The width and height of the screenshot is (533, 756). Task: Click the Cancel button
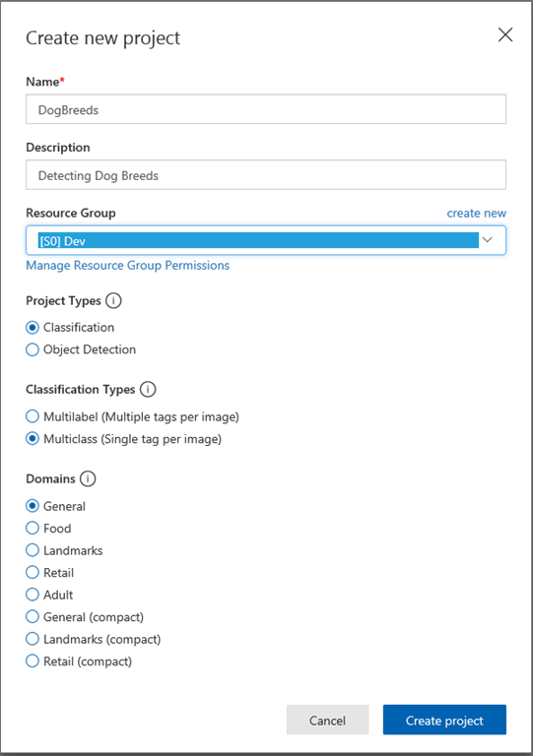(327, 720)
